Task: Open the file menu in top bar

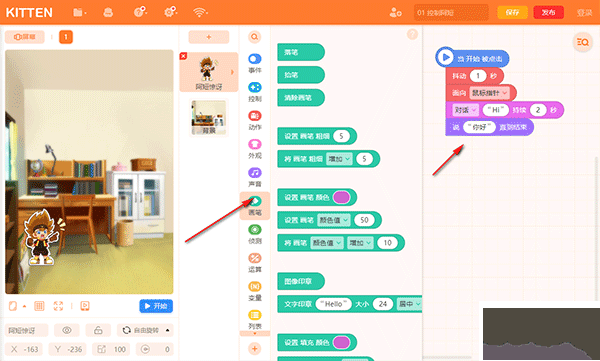Action: click(x=79, y=13)
